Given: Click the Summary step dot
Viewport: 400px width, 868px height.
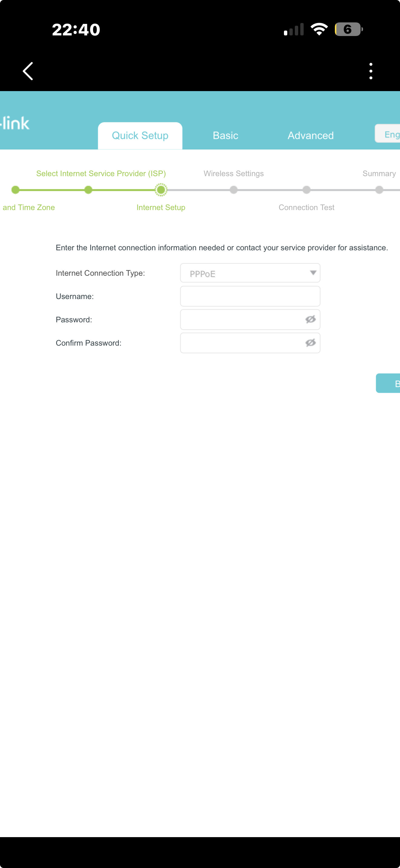Looking at the screenshot, I should [x=379, y=190].
